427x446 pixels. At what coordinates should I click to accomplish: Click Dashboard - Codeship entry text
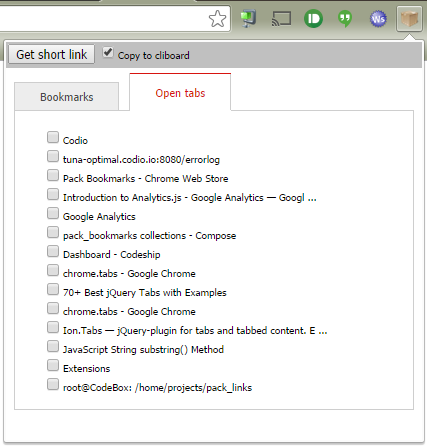pyautogui.click(x=112, y=255)
